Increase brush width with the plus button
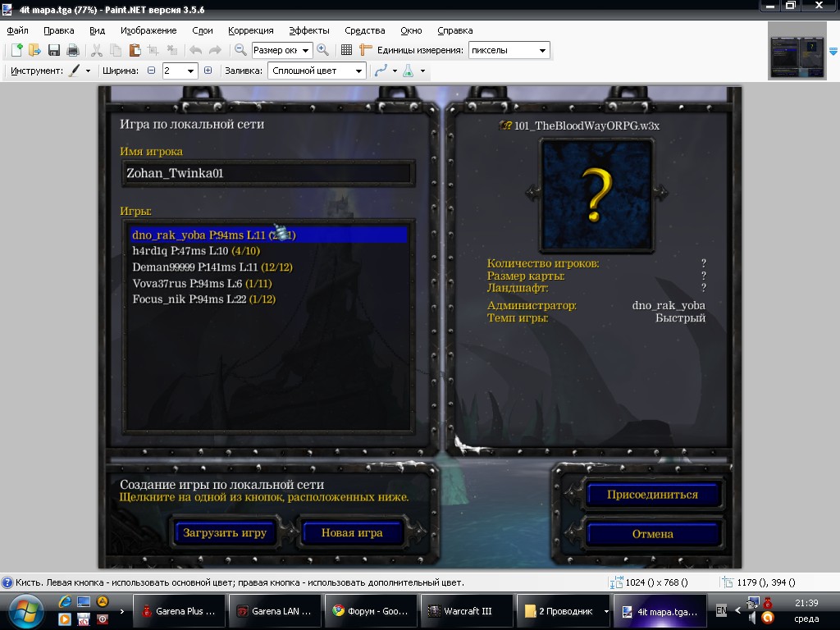 click(x=208, y=71)
